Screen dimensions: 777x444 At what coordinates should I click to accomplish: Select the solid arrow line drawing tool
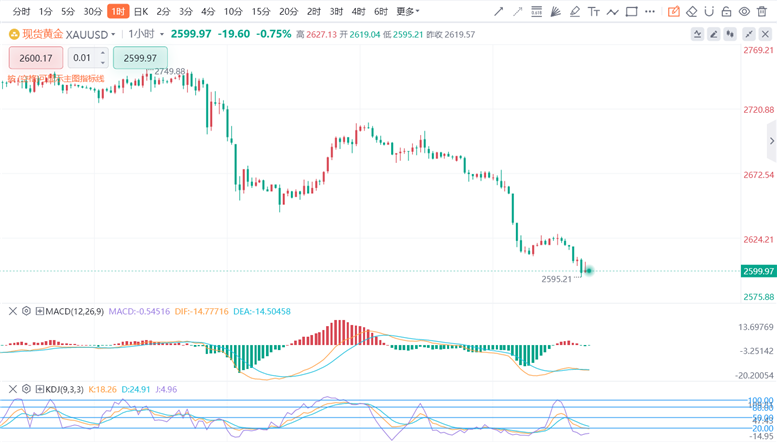coord(499,11)
